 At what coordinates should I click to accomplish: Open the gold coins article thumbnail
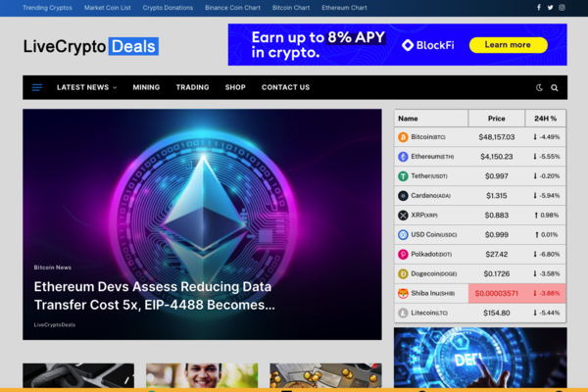click(325, 375)
